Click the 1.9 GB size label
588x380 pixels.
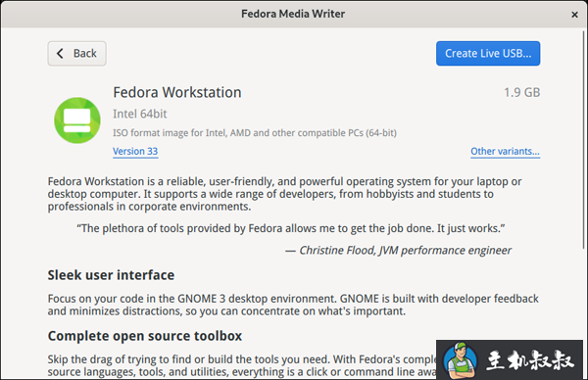coord(521,92)
